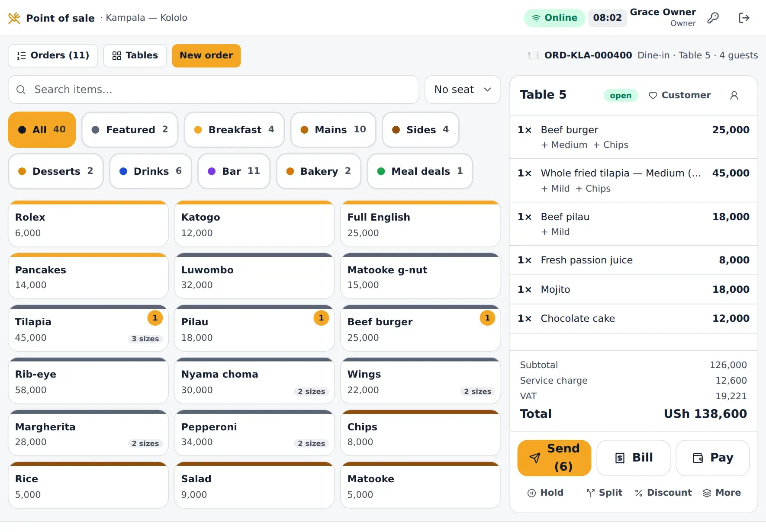The height and width of the screenshot is (532, 766).
Task: Click the heart Customer button
Action: point(679,95)
